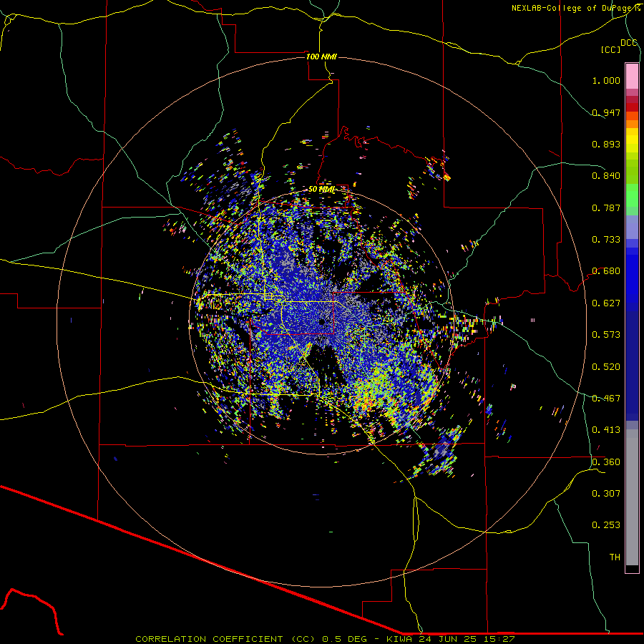
Task: Select the 0.467 scale value
Action: (x=606, y=399)
